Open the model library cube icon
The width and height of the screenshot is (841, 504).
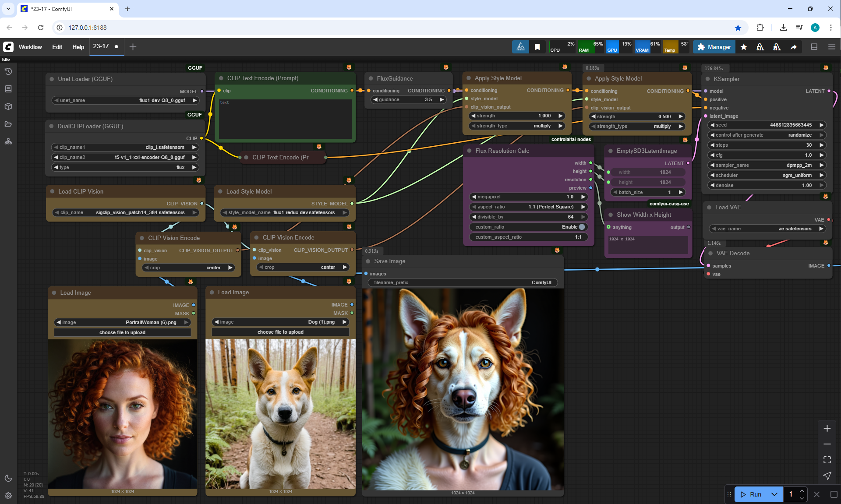(8, 106)
